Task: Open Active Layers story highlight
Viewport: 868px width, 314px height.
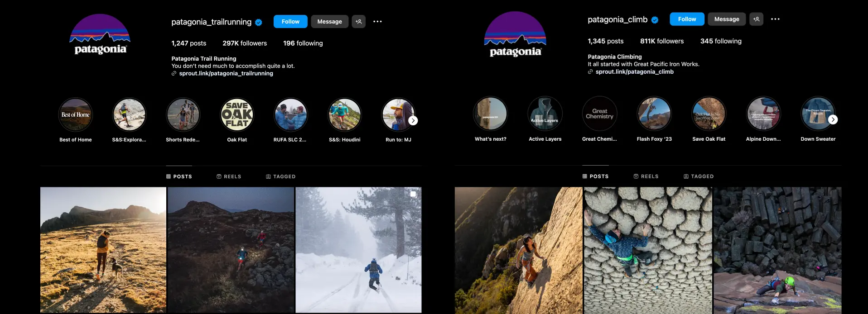Action: pos(545,114)
